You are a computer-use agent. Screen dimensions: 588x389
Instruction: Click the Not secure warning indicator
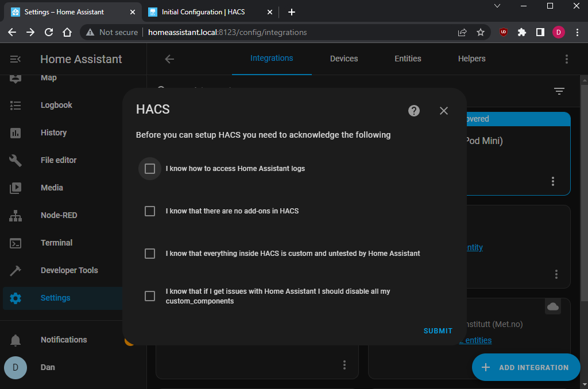coord(112,32)
